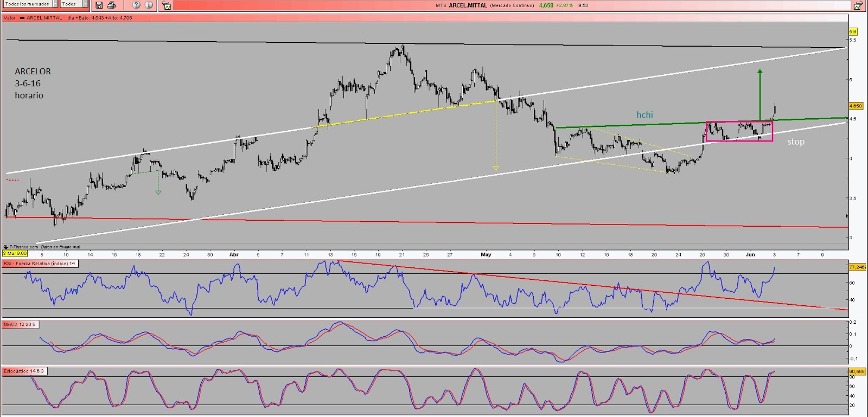
Task: Click the 'hchi' chart annotation
Action: click(644, 114)
